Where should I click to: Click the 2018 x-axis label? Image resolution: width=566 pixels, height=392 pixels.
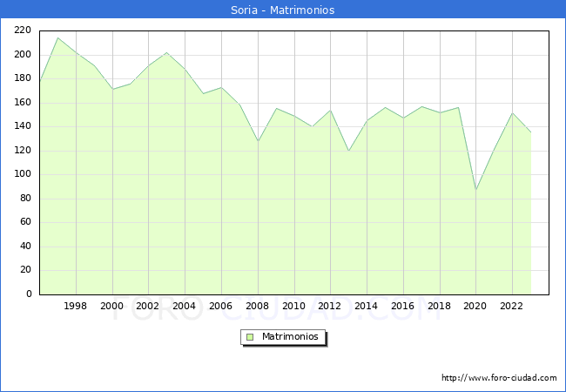pos(439,306)
